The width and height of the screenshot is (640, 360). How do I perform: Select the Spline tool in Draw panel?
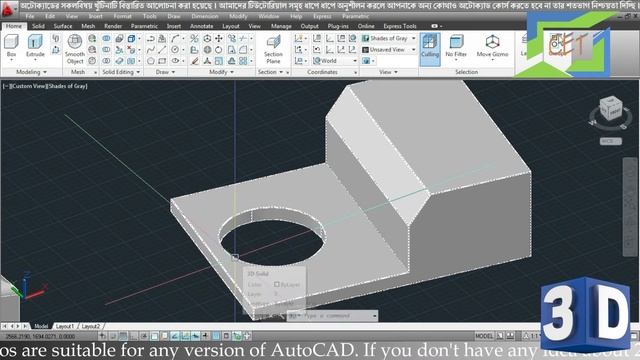pyautogui.click(x=151, y=50)
